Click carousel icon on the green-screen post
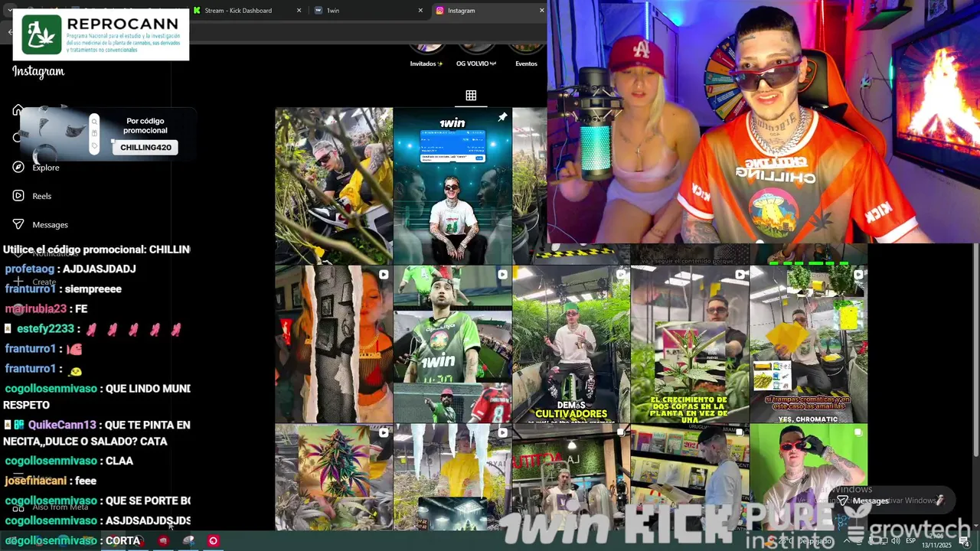980x551 pixels. pyautogui.click(x=858, y=432)
